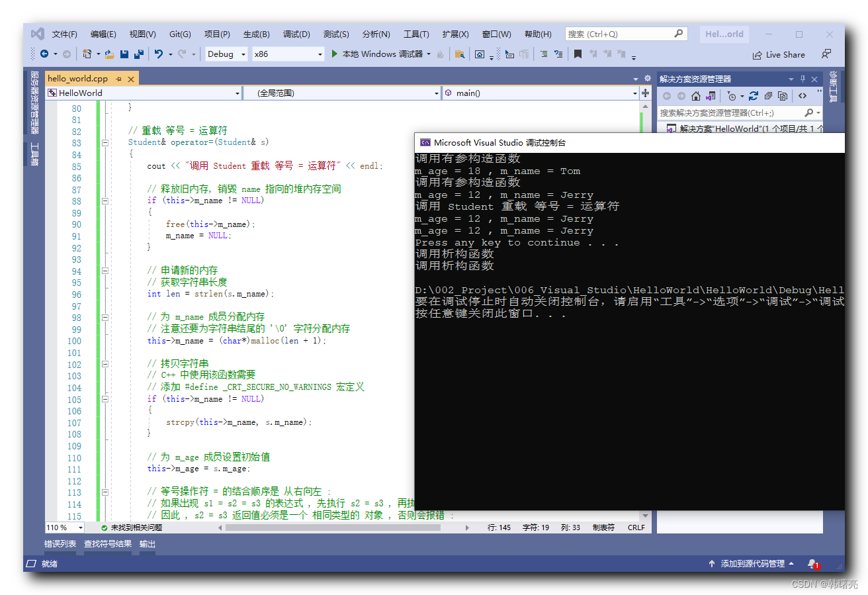This screenshot has width=868, height=595.
Task: Pin the hello_world.cpp tab
Action: (x=119, y=79)
